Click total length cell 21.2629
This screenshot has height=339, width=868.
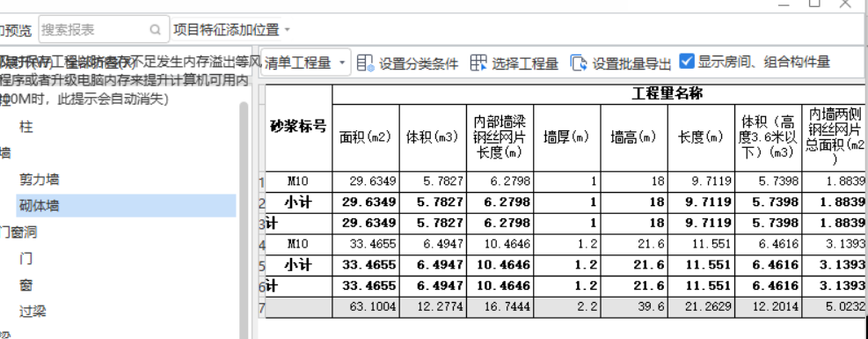[x=702, y=307]
